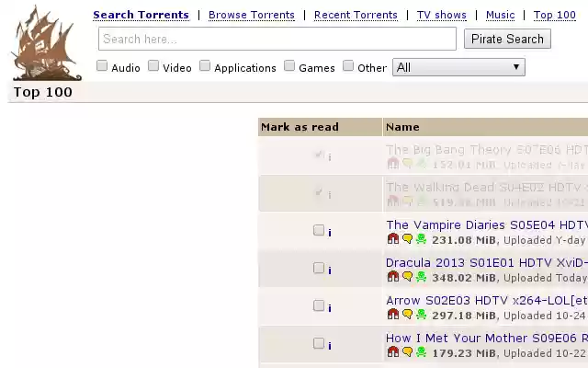This screenshot has height=368, width=588.
Task: Open the Top 100 nav link
Action: pos(555,15)
